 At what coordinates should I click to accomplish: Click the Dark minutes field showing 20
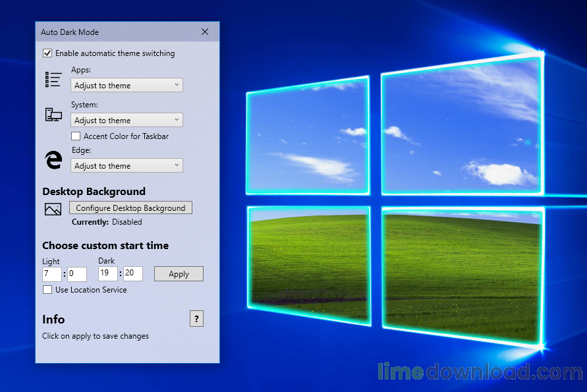[132, 273]
